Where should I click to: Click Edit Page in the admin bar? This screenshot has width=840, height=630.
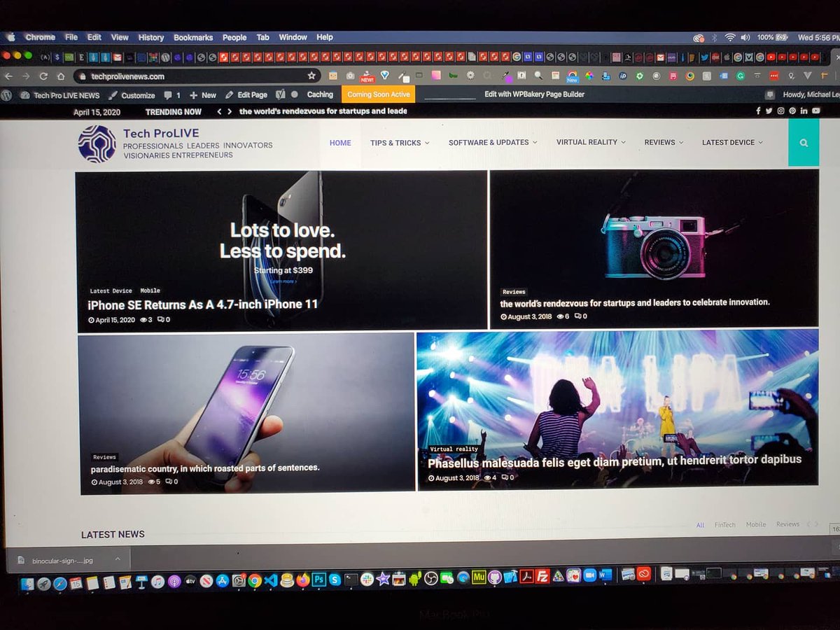point(246,95)
